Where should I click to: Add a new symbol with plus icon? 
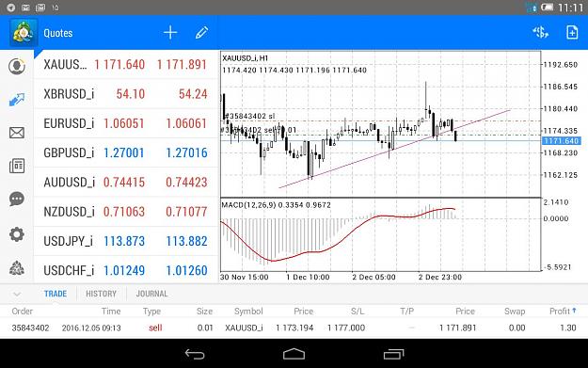pyautogui.click(x=170, y=33)
